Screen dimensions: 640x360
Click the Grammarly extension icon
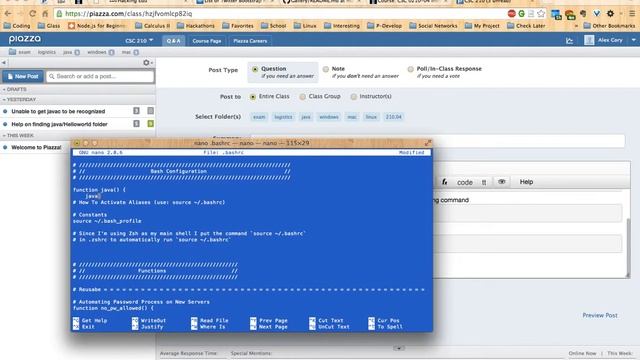tap(521, 13)
